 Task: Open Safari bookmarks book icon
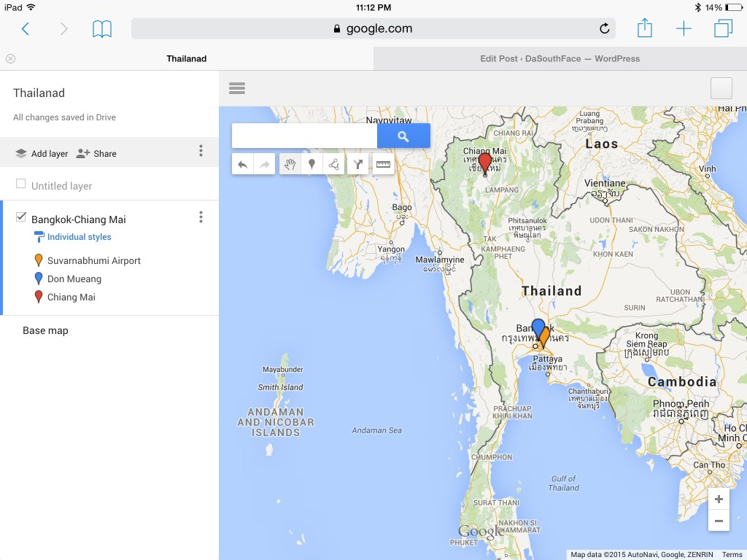(102, 29)
